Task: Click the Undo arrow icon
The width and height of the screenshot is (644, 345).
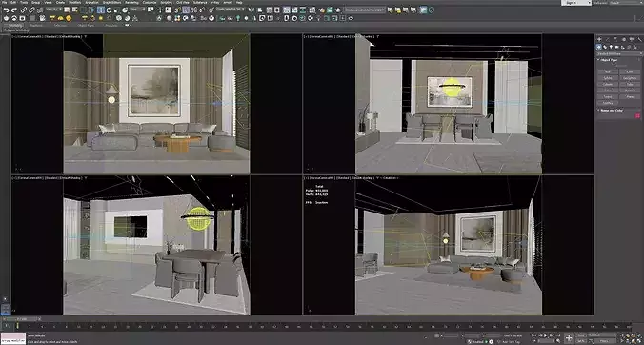Action: tap(7, 10)
